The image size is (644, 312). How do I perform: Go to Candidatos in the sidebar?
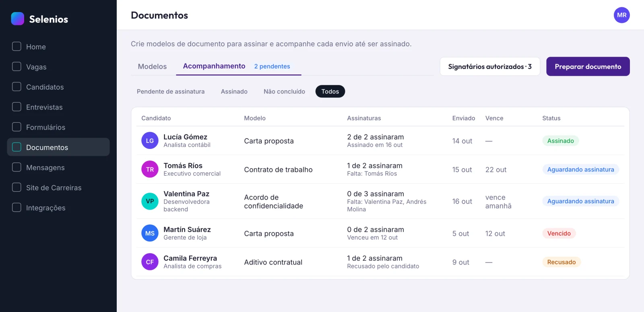pyautogui.click(x=58, y=87)
